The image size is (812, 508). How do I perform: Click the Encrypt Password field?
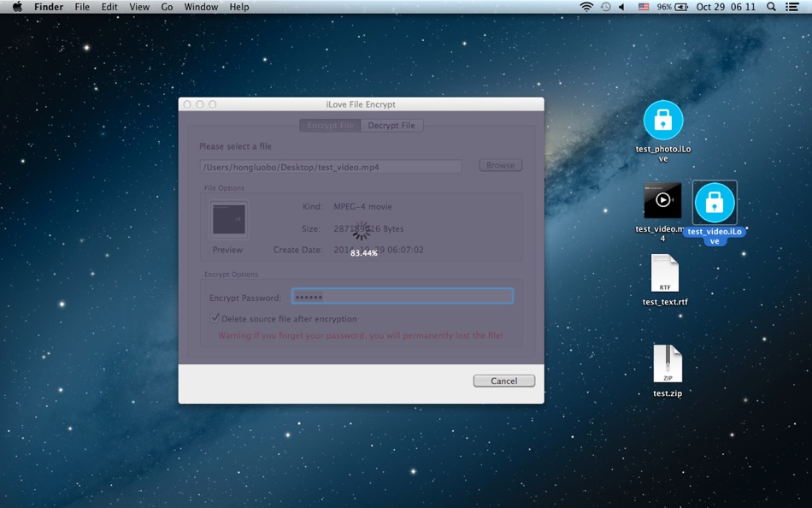tap(403, 297)
